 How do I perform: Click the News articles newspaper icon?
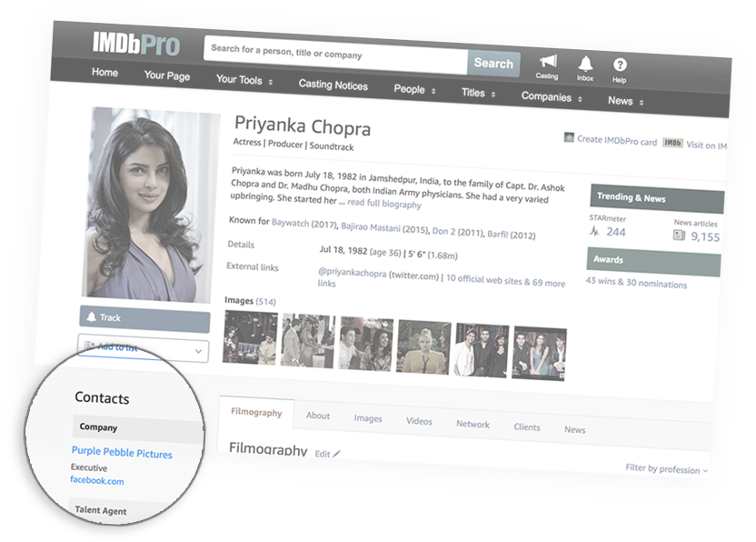pyautogui.click(x=679, y=235)
